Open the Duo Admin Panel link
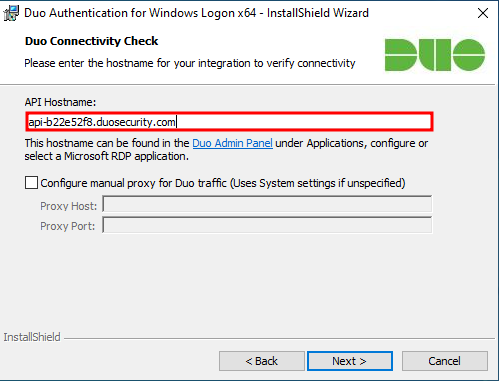 [232, 143]
